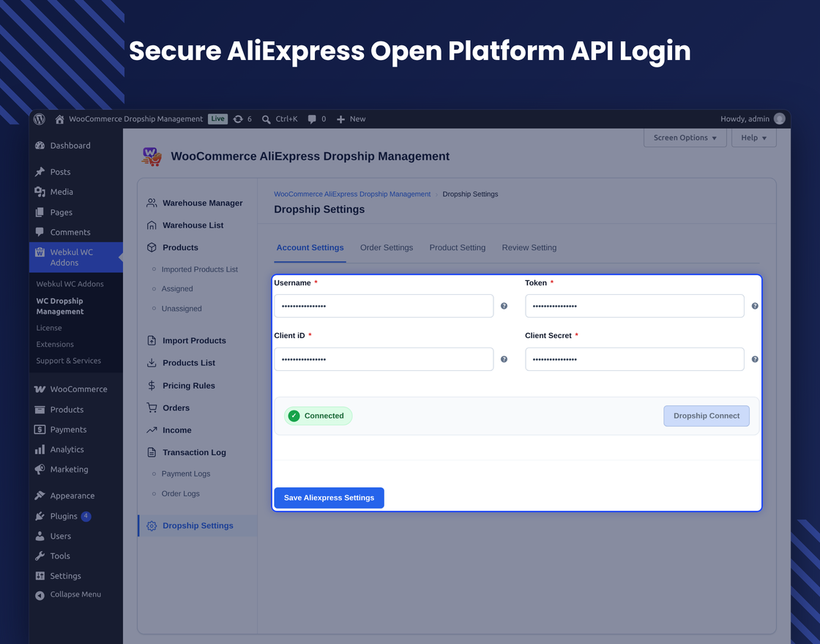Expand the Help dropdown
The height and width of the screenshot is (644, 820).
coord(753,138)
